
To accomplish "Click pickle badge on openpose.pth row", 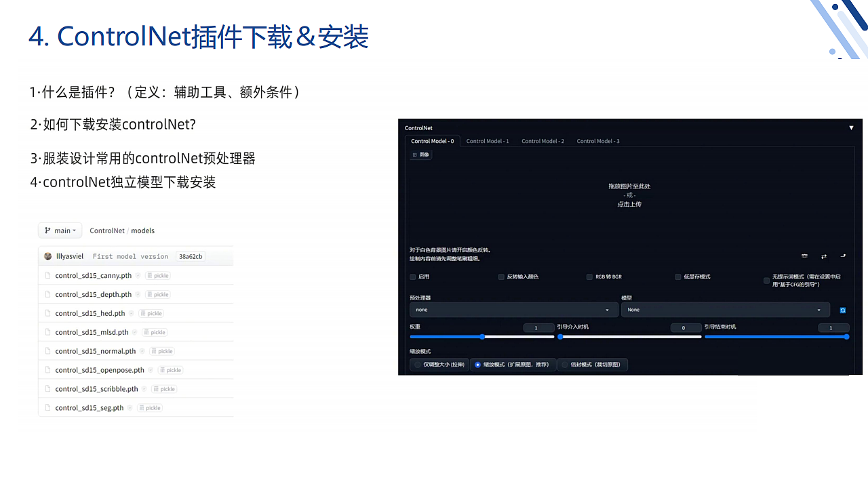I will tap(171, 370).
